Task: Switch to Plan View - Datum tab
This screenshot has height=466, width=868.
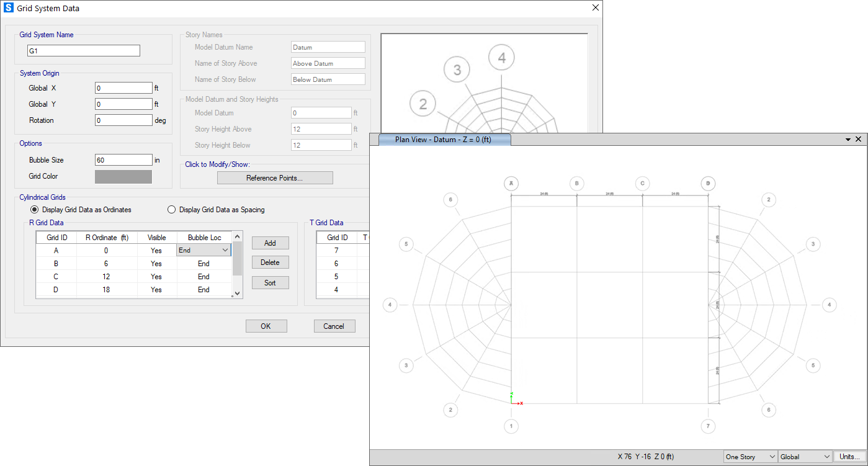Action: [x=443, y=140]
